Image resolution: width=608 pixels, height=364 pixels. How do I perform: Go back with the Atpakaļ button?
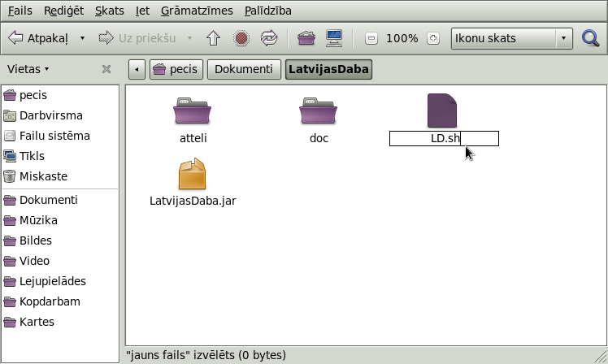[38, 38]
